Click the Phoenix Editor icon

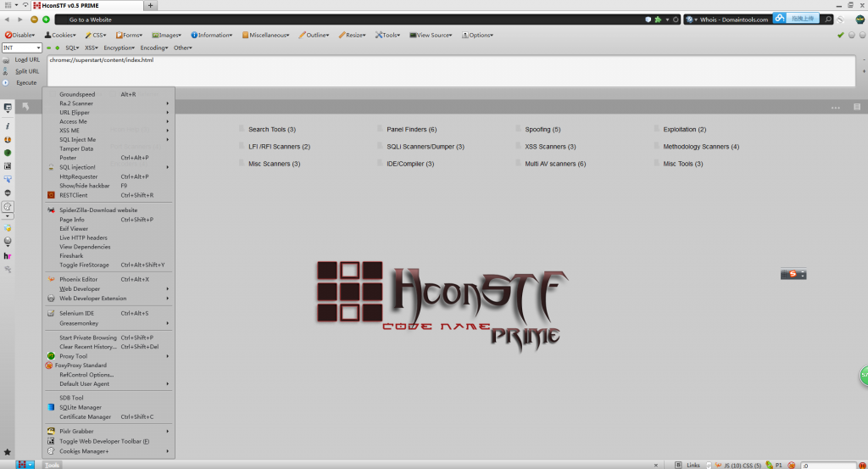51,279
